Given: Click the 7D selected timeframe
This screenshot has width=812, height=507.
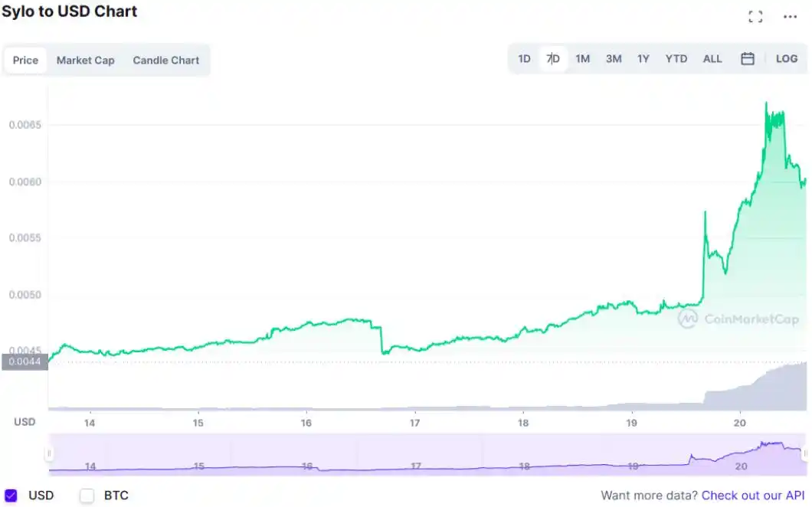Looking at the screenshot, I should 553,57.
